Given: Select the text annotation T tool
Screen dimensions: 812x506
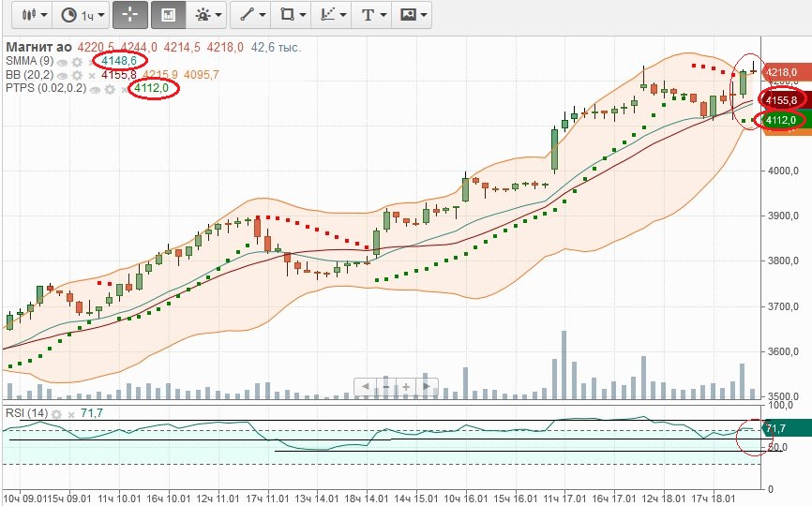Looking at the screenshot, I should coord(368,14).
